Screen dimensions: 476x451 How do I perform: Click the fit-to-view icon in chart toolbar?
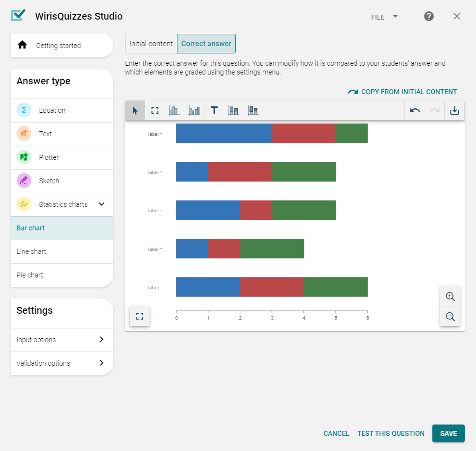click(x=155, y=111)
